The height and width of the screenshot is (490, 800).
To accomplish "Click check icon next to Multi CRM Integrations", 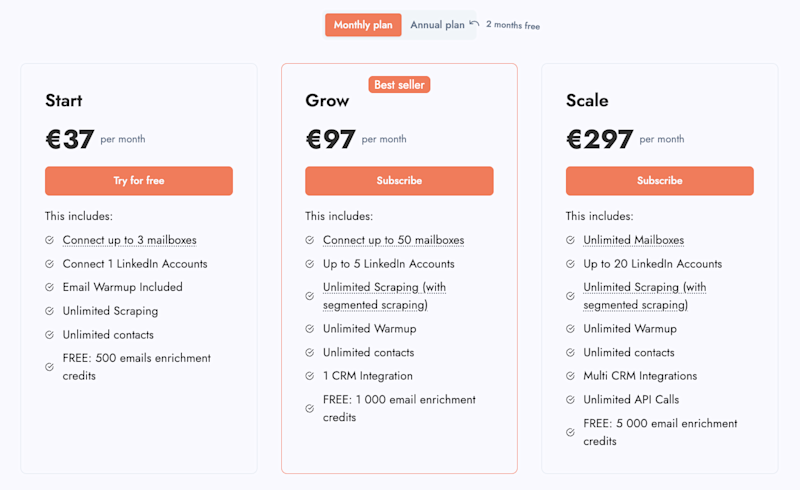I will click(570, 376).
